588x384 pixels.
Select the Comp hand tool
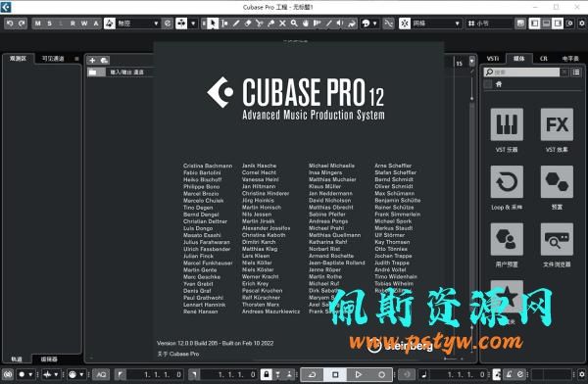point(306,24)
